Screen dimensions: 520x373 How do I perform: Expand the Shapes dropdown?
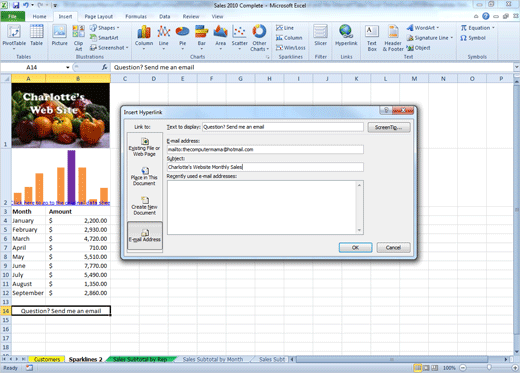pyautogui.click(x=104, y=28)
